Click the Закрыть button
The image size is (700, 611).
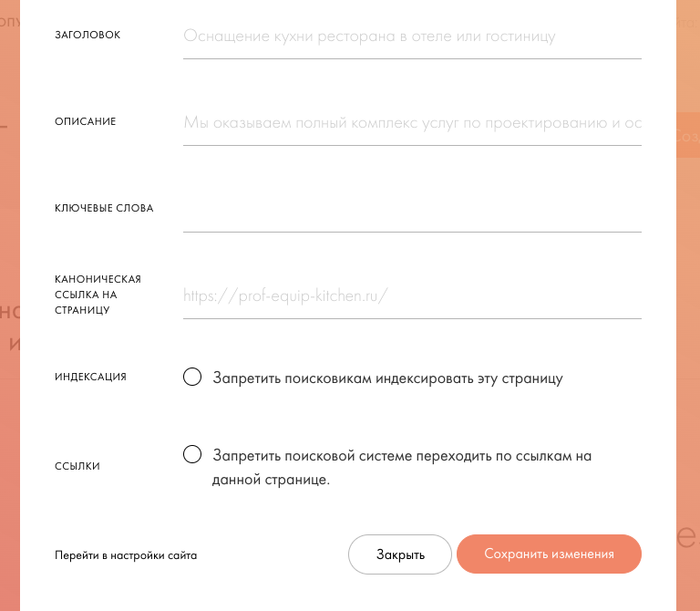click(x=400, y=554)
